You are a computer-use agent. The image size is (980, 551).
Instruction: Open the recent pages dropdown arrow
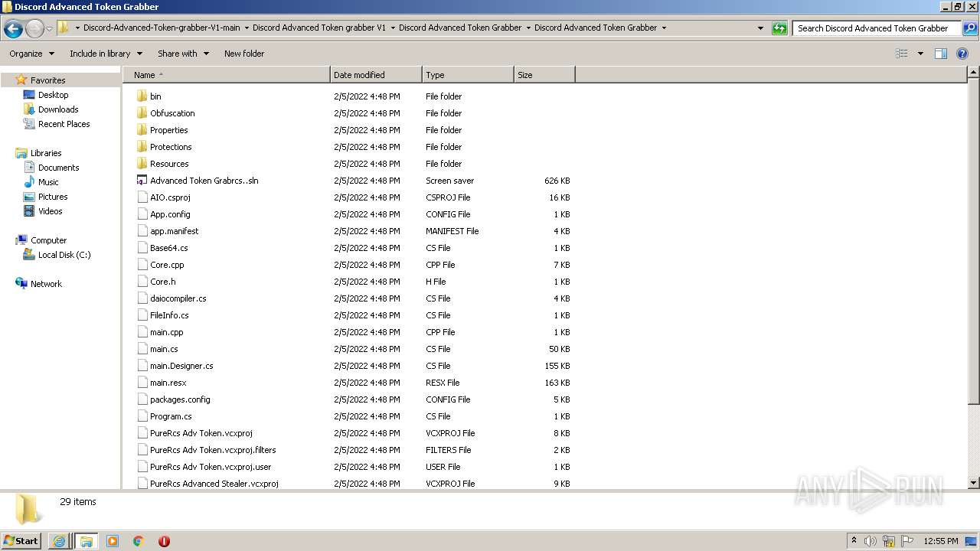[x=50, y=29]
